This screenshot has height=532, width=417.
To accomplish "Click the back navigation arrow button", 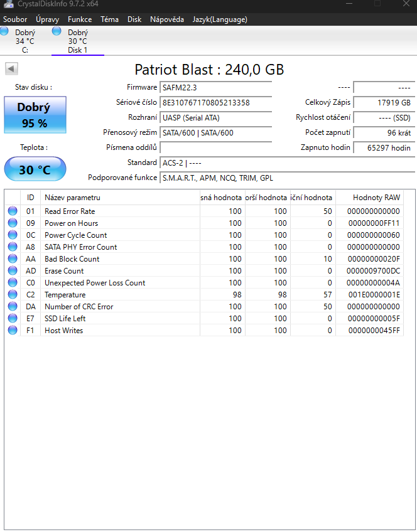I will [x=11, y=68].
